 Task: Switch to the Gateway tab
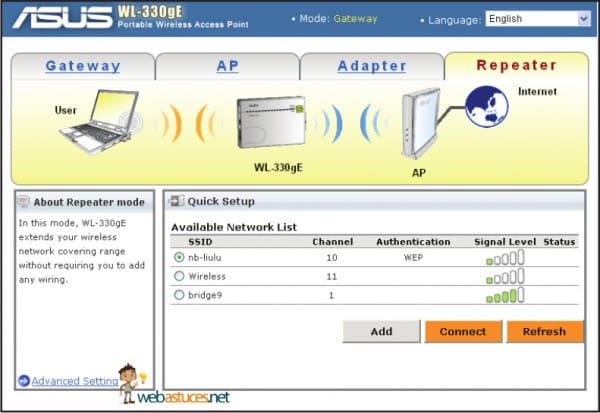click(x=83, y=66)
